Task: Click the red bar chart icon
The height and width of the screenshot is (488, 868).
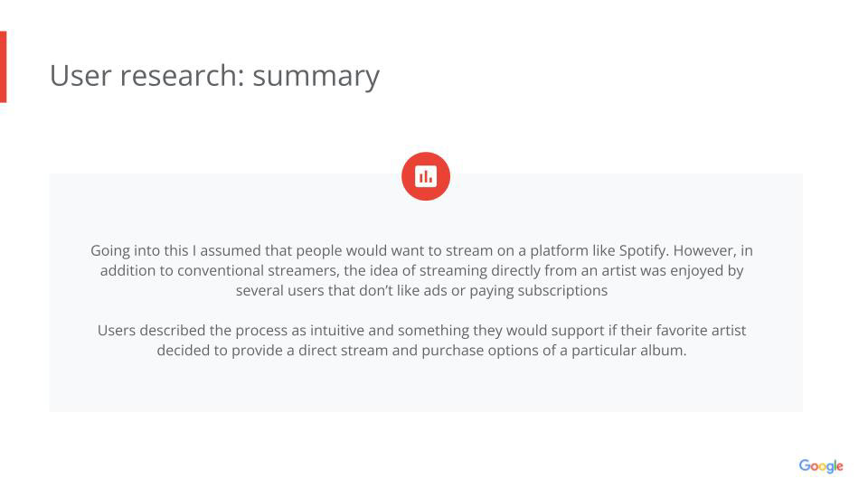Action: (426, 176)
